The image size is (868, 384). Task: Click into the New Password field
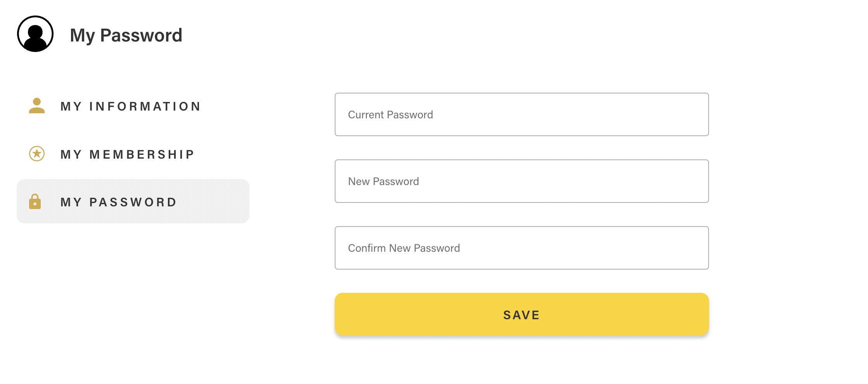pyautogui.click(x=522, y=181)
